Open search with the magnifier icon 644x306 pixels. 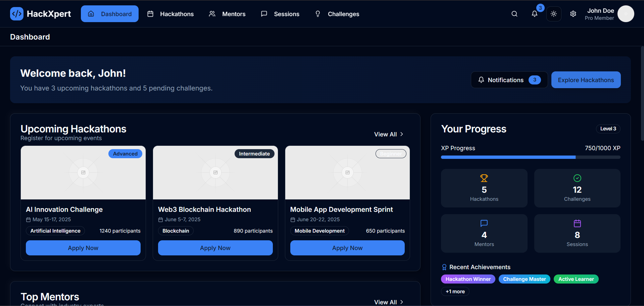(x=514, y=14)
